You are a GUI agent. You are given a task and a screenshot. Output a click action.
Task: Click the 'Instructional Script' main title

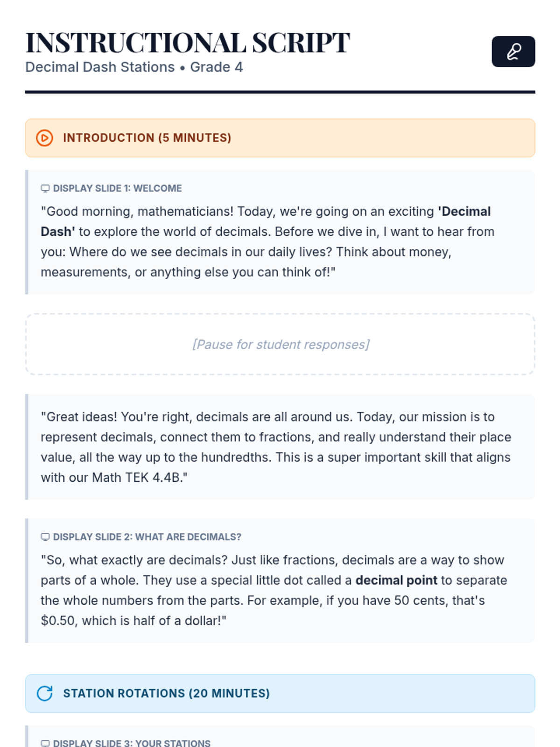point(188,43)
